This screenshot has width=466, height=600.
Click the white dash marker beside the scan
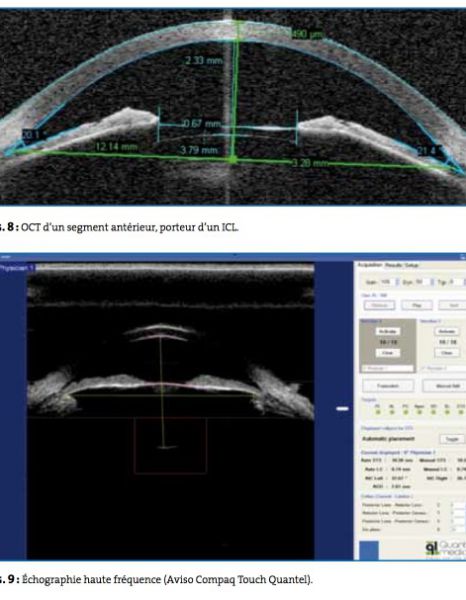[x=342, y=409]
